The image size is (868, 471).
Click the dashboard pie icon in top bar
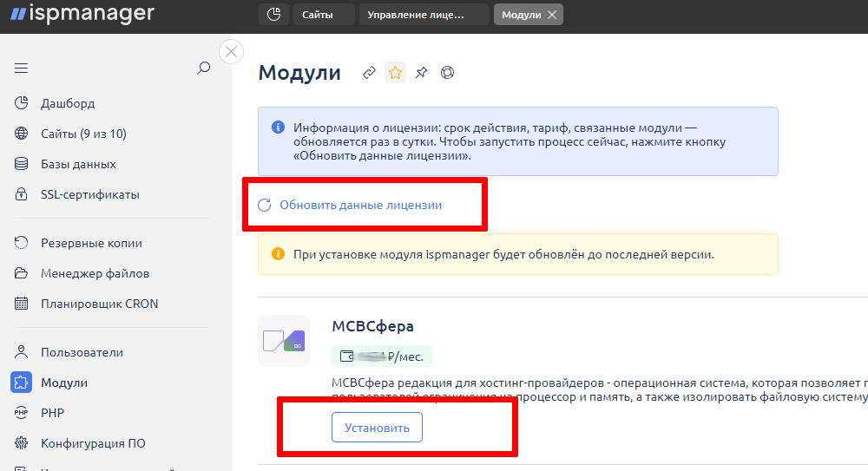pos(273,15)
